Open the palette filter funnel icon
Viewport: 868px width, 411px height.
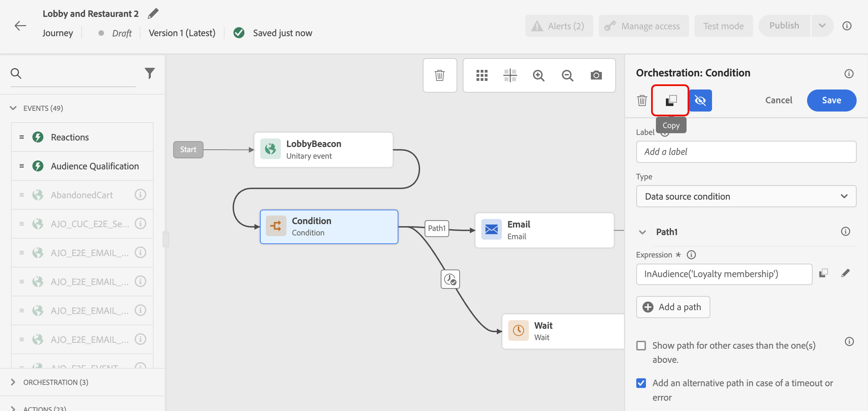(x=150, y=73)
